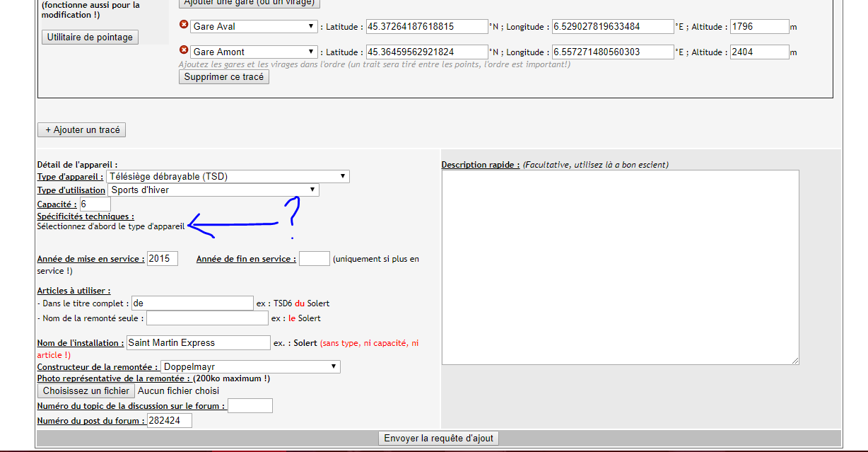Click the 'Nom de la remonté seule' field
This screenshot has width=868, height=452.
click(x=207, y=318)
